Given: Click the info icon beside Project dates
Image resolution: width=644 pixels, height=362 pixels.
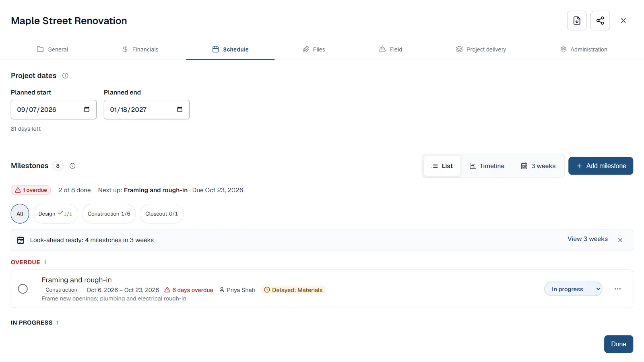Looking at the screenshot, I should click(x=65, y=76).
